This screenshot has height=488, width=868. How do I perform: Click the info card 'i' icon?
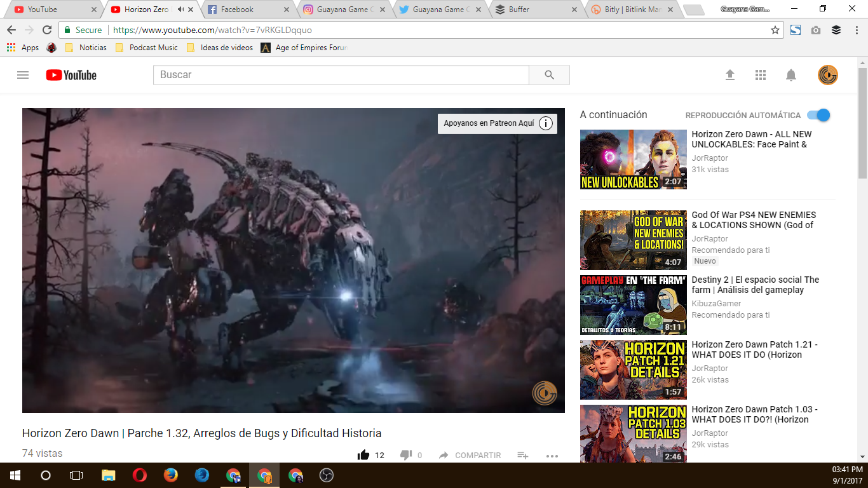pyautogui.click(x=546, y=123)
